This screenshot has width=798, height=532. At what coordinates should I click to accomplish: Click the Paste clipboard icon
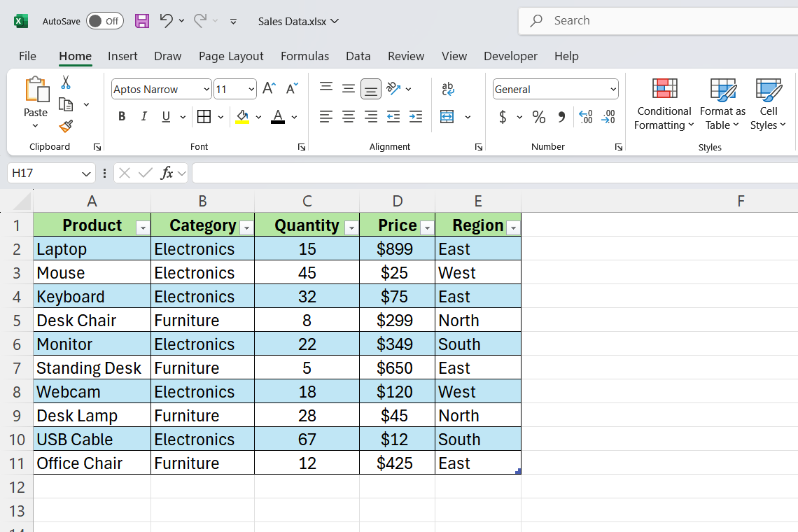(36, 90)
